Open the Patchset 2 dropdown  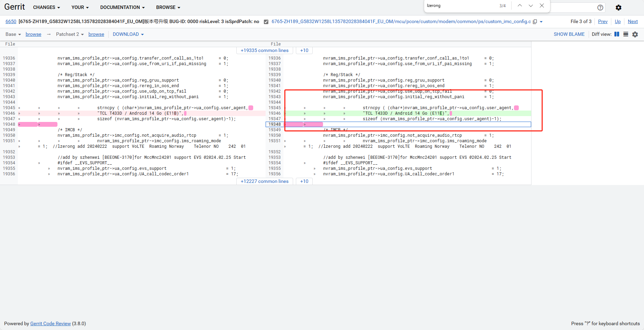(x=70, y=34)
